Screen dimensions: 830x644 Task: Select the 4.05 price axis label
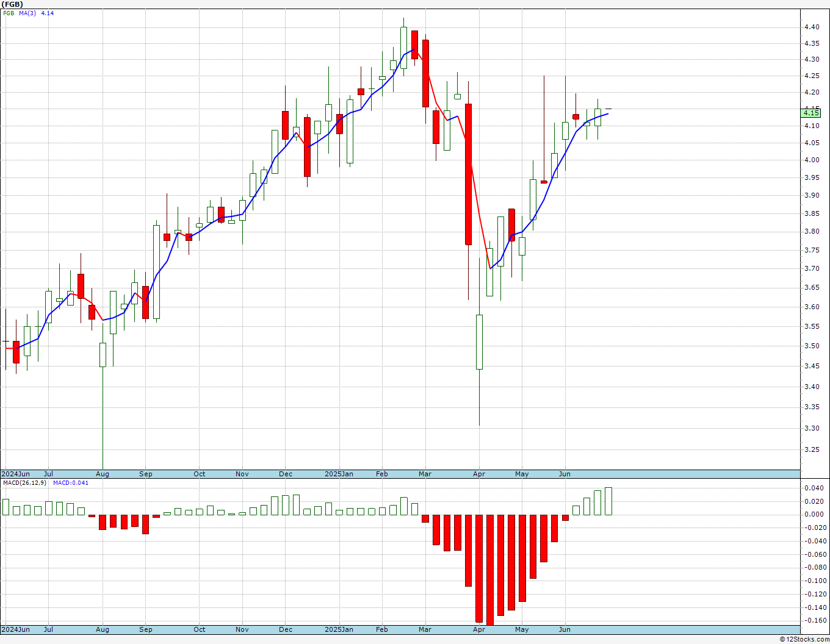tap(812, 143)
